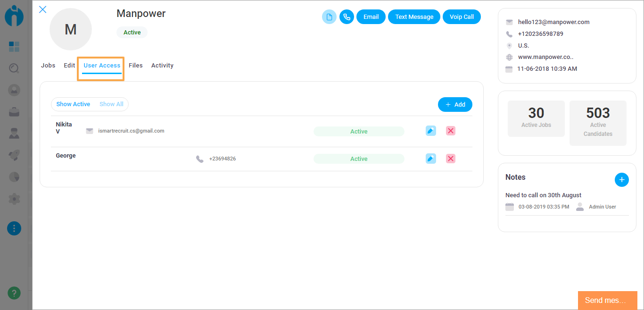644x310 pixels.
Task: Open the settings gear in sidebar
Action: click(x=14, y=199)
